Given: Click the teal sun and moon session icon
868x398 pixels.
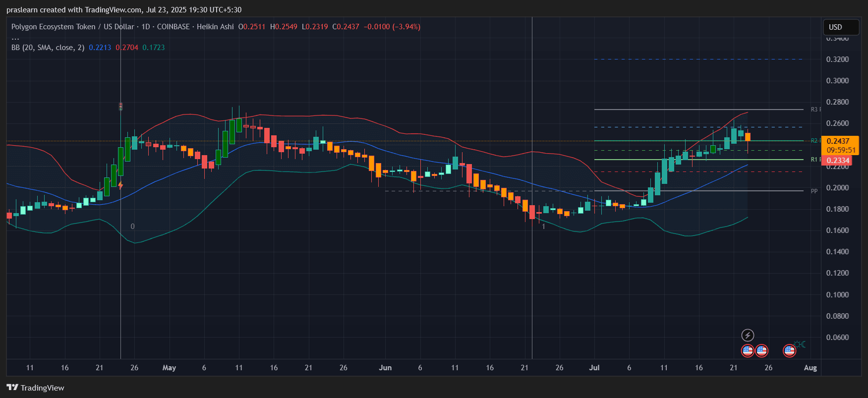Looking at the screenshot, I should coord(800,344).
